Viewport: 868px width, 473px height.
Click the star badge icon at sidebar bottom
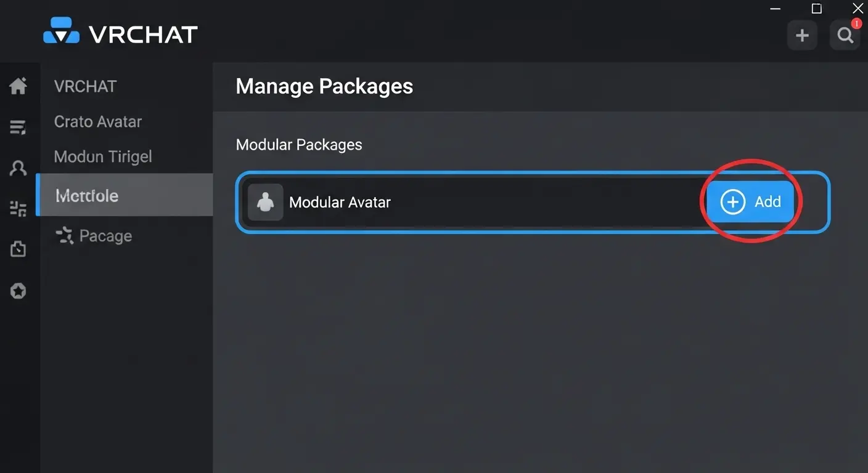(18, 290)
